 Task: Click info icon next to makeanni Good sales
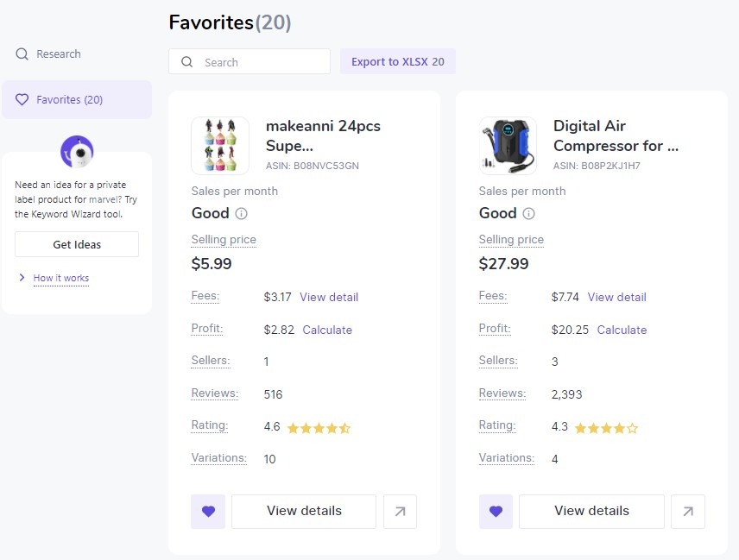[242, 214]
